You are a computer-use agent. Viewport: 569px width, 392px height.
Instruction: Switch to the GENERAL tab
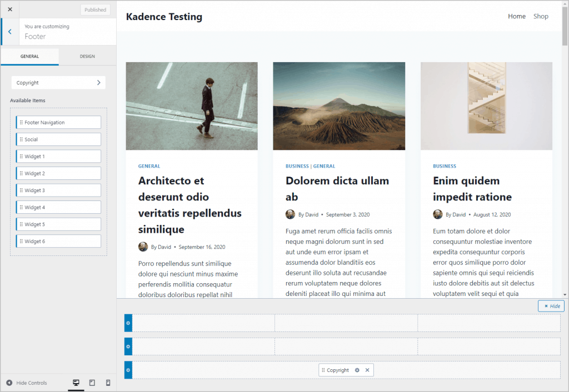[29, 56]
